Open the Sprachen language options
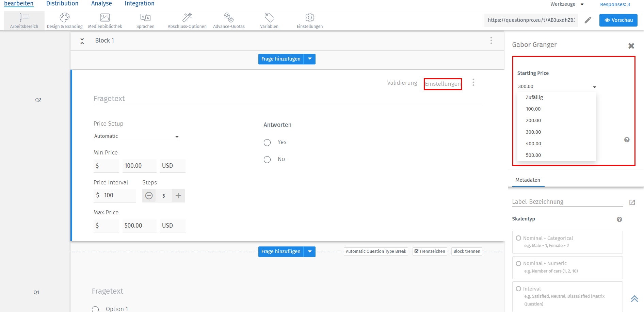Viewport: 644px width, 312px height. coord(145,20)
